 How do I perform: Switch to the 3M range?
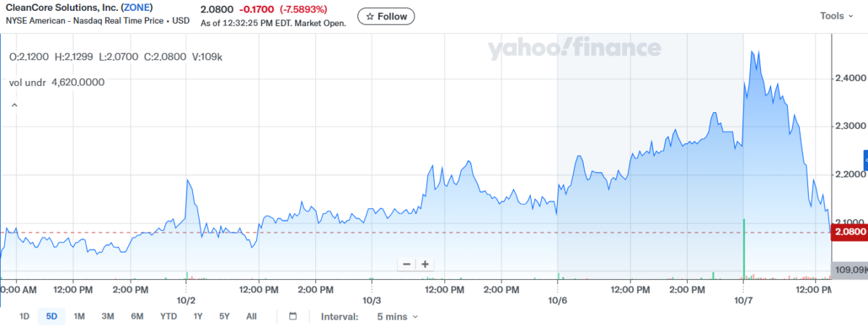108,316
